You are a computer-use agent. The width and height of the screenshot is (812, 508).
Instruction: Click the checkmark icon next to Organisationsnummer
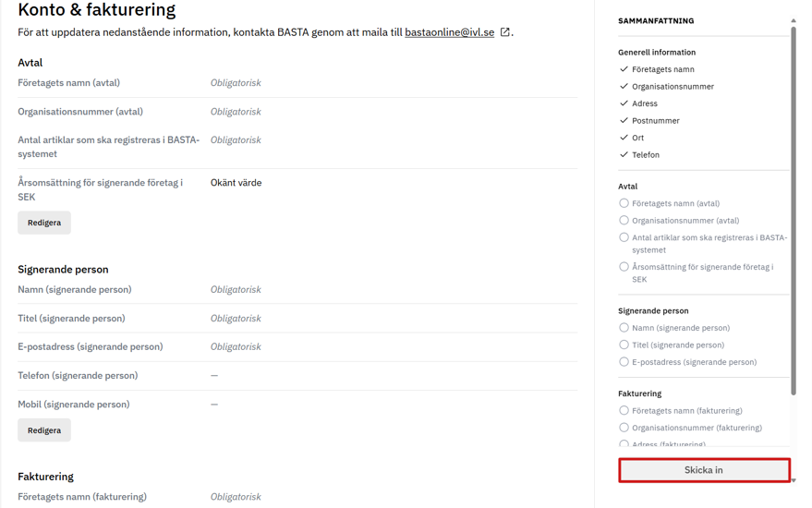point(624,87)
